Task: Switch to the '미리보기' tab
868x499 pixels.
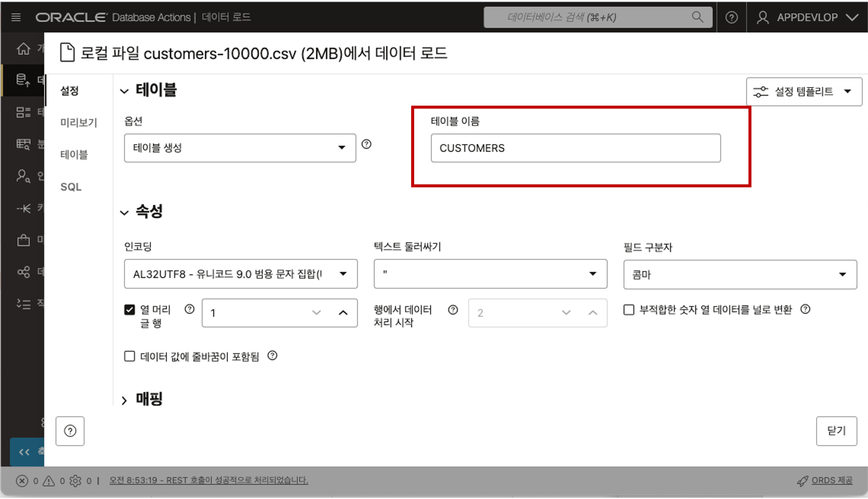Action: [x=79, y=123]
